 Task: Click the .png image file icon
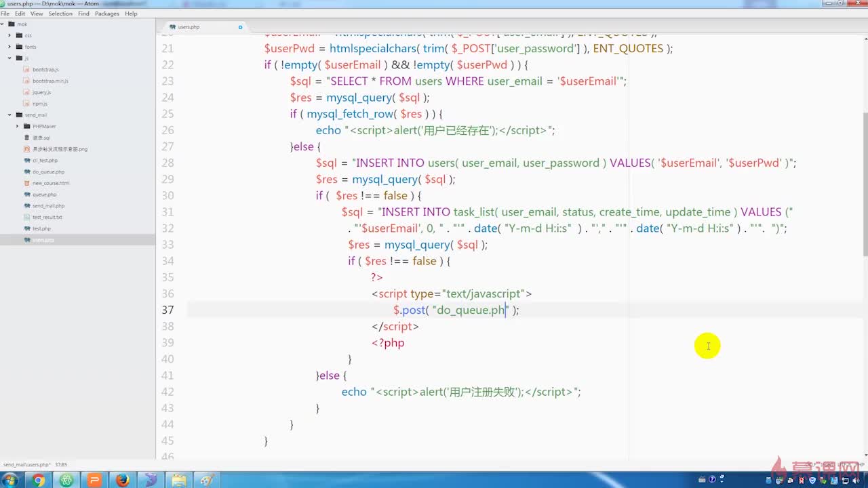[x=27, y=149]
